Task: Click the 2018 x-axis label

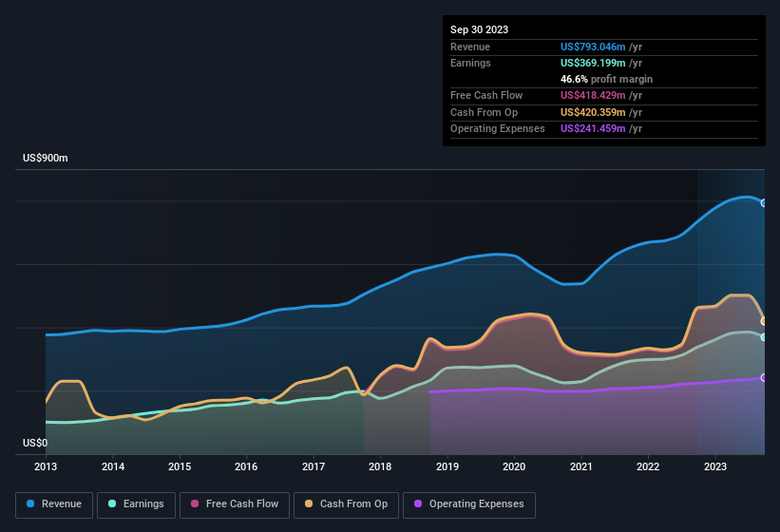Action: coord(380,466)
